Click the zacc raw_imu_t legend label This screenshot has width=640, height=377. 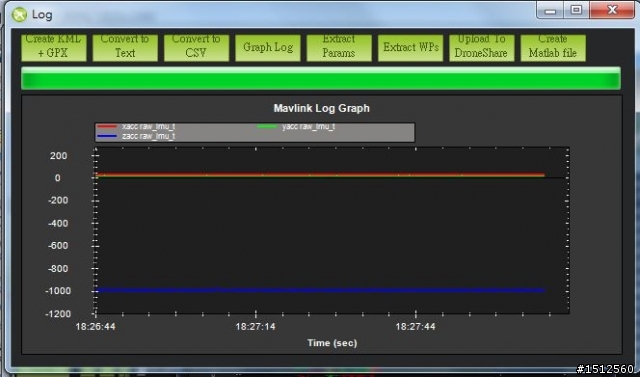point(148,136)
